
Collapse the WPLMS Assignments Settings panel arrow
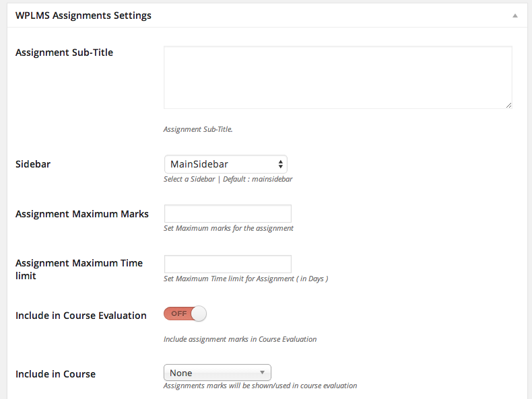click(515, 15)
